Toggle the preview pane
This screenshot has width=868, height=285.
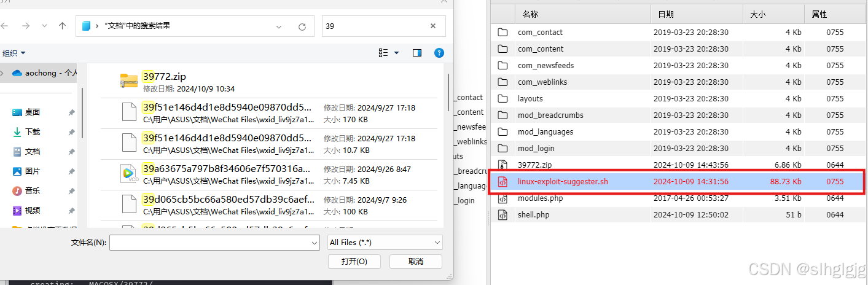click(x=417, y=53)
